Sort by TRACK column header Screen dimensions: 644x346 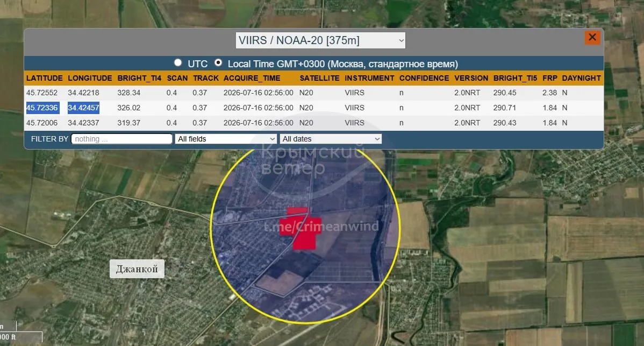coord(206,78)
